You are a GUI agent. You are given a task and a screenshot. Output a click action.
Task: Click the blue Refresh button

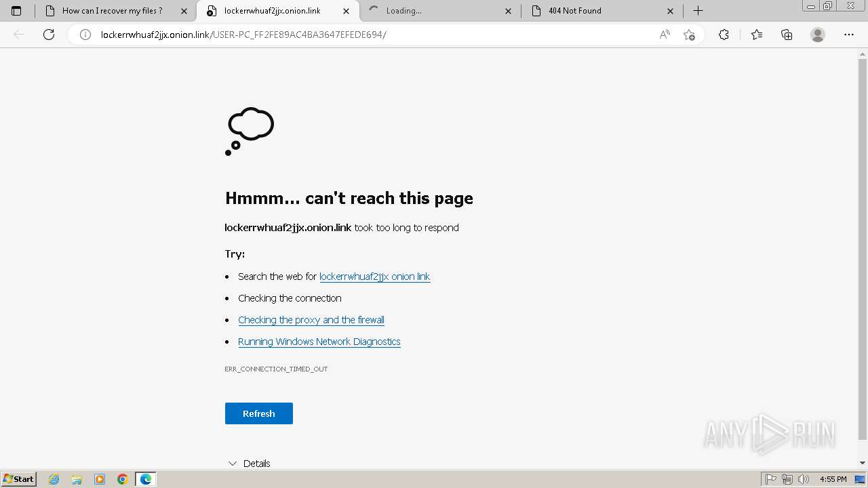pyautogui.click(x=259, y=413)
